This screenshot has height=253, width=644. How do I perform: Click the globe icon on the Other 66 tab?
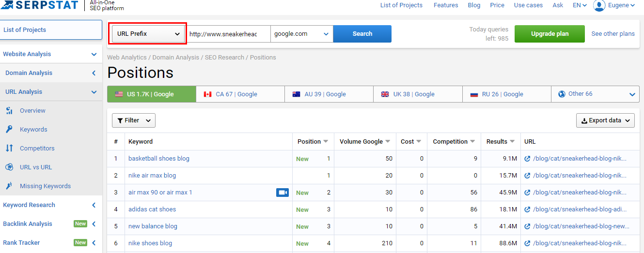(x=562, y=94)
